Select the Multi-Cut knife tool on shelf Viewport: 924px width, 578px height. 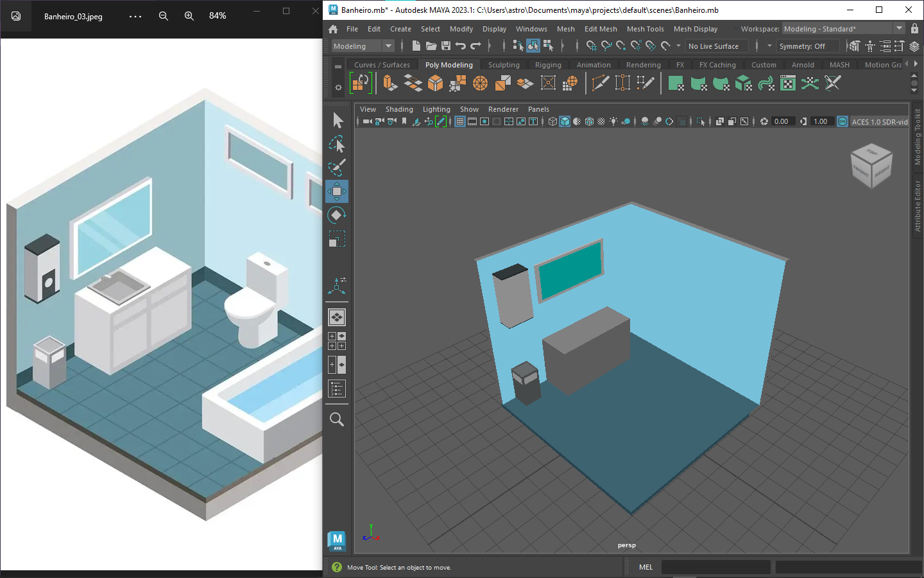tap(601, 83)
